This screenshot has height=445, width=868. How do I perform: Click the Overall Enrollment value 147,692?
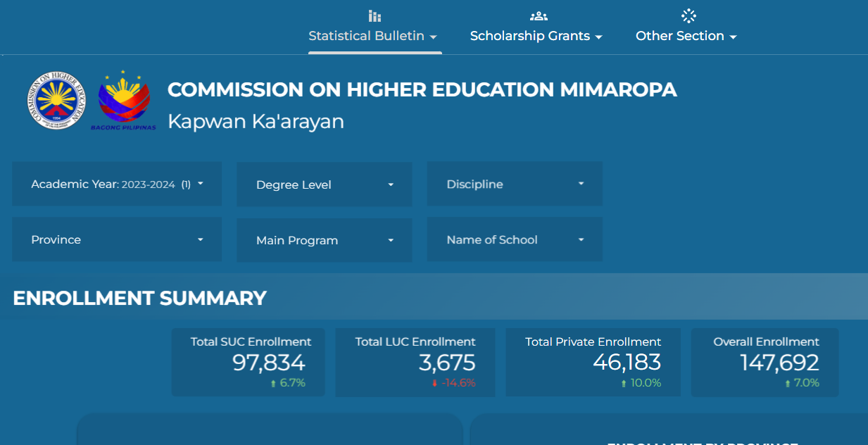coord(780,363)
